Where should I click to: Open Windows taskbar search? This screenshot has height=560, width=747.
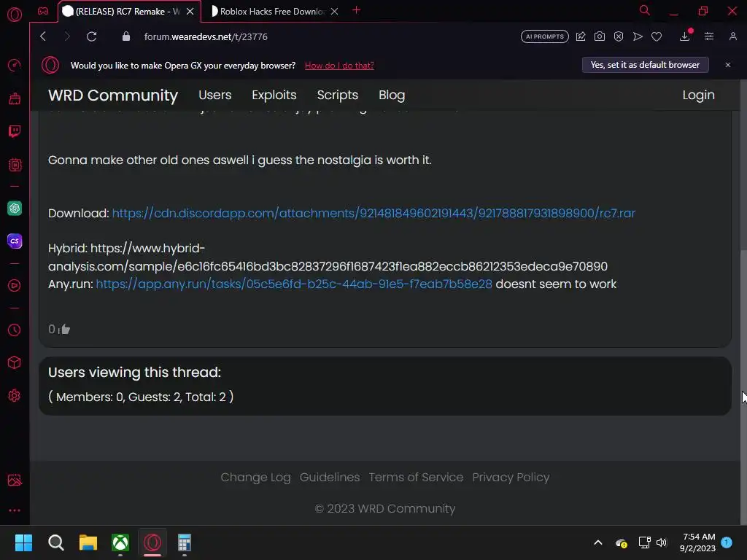55,542
